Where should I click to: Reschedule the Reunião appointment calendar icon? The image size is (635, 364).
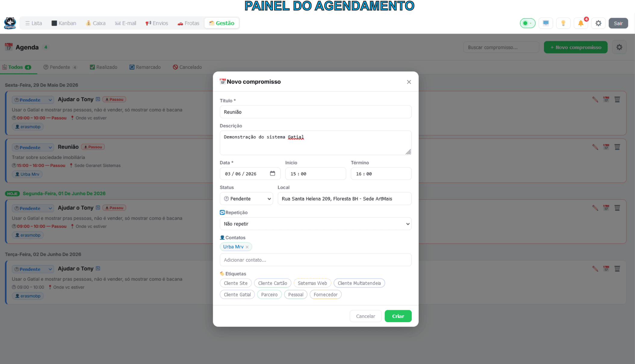click(606, 147)
